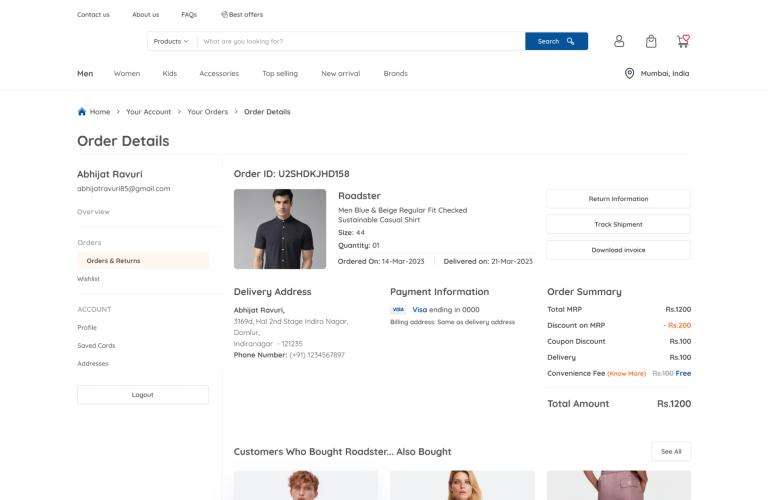Open the user account profile icon
Viewport: 768px width, 500px height.
click(x=619, y=41)
